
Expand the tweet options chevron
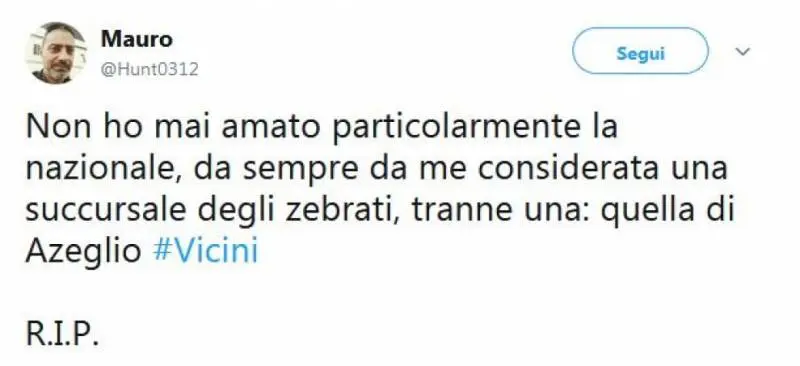pyautogui.click(x=743, y=52)
